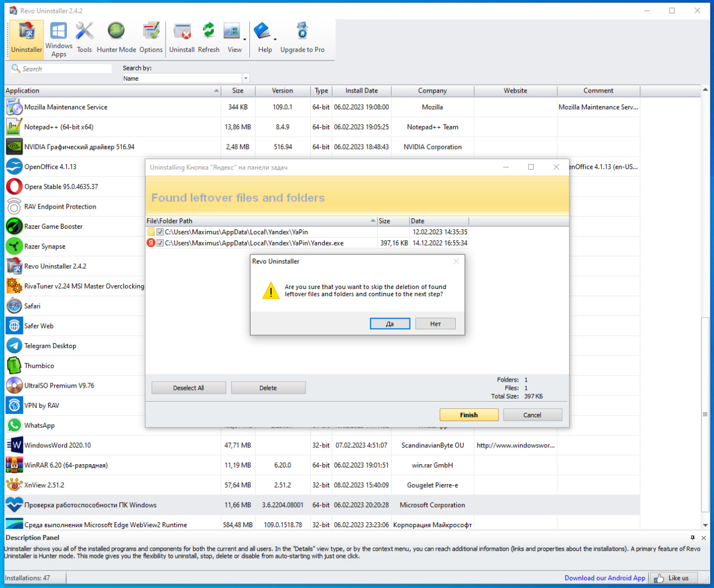The height and width of the screenshot is (588, 714).
Task: Open the Tools toolbar icon
Action: (85, 38)
